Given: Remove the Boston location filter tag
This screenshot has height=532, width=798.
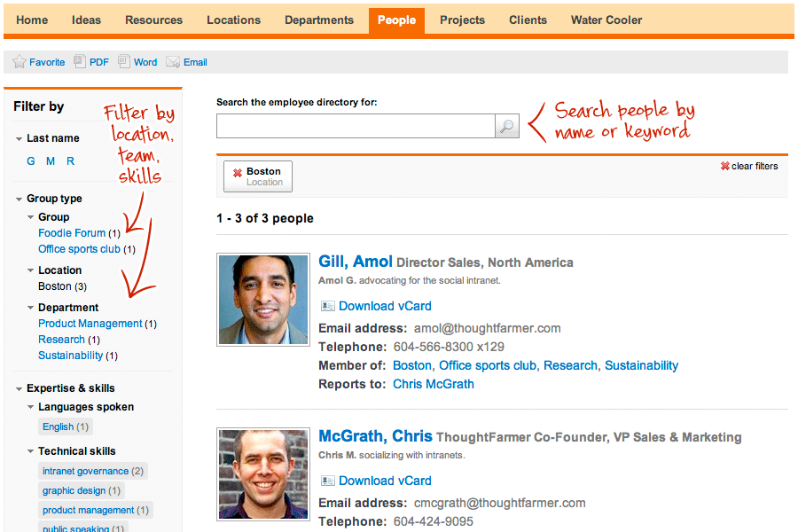Looking at the screenshot, I should (238, 173).
